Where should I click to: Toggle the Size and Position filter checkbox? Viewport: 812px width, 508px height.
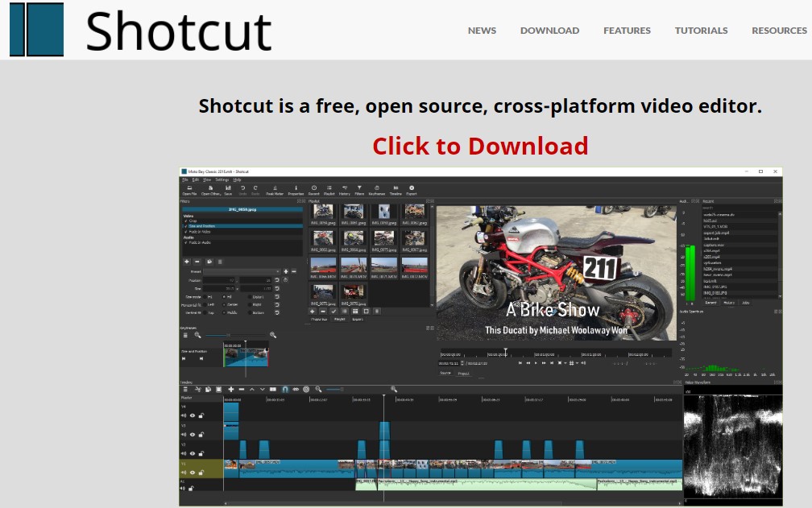(x=186, y=226)
